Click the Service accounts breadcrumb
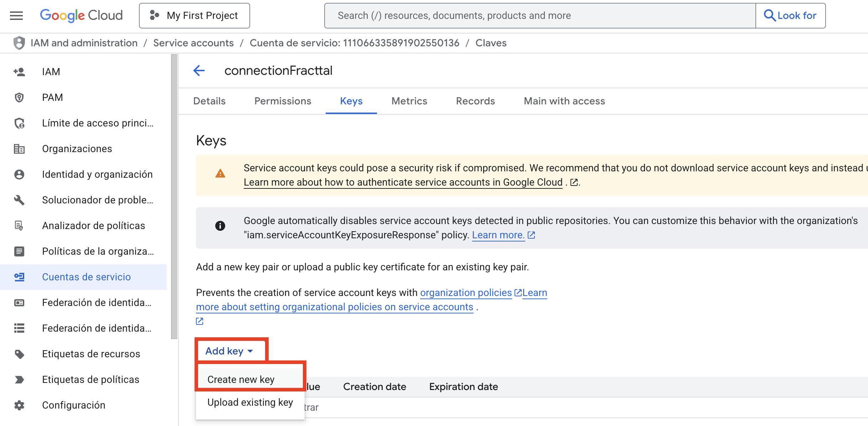This screenshot has height=426, width=868. (x=193, y=43)
